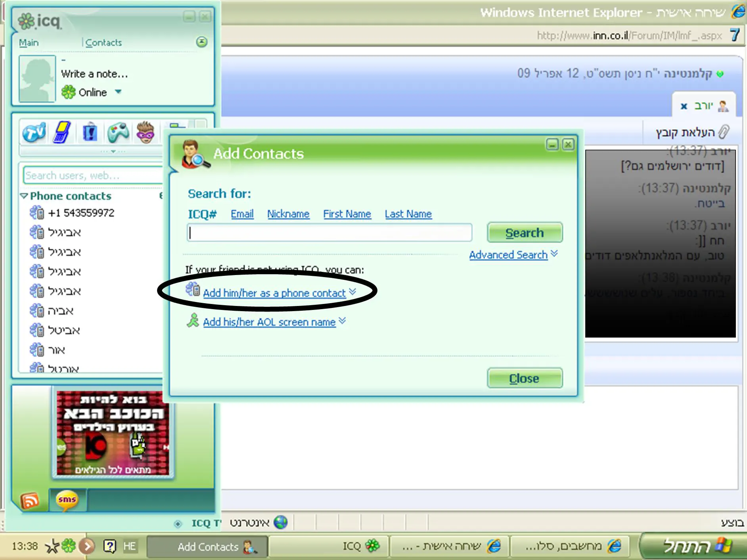Click the blue gift bag toolbar icon
The width and height of the screenshot is (747, 560).
90,132
